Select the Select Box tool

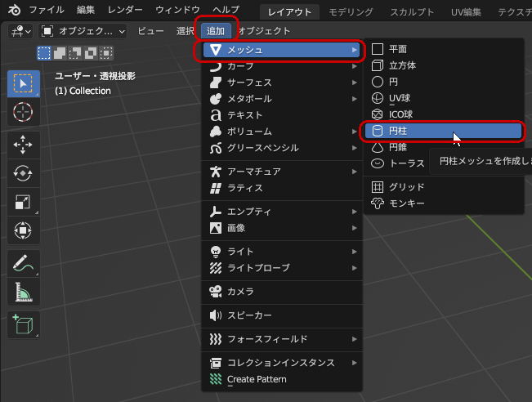tap(24, 84)
